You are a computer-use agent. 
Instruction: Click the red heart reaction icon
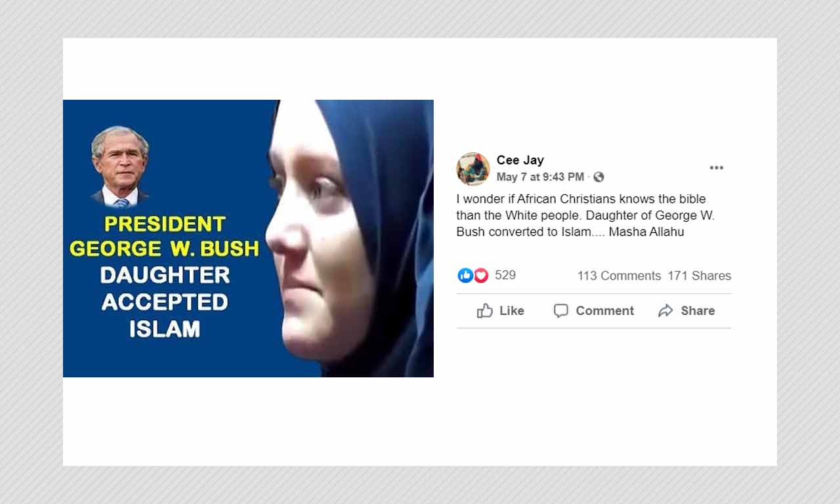tap(481, 276)
